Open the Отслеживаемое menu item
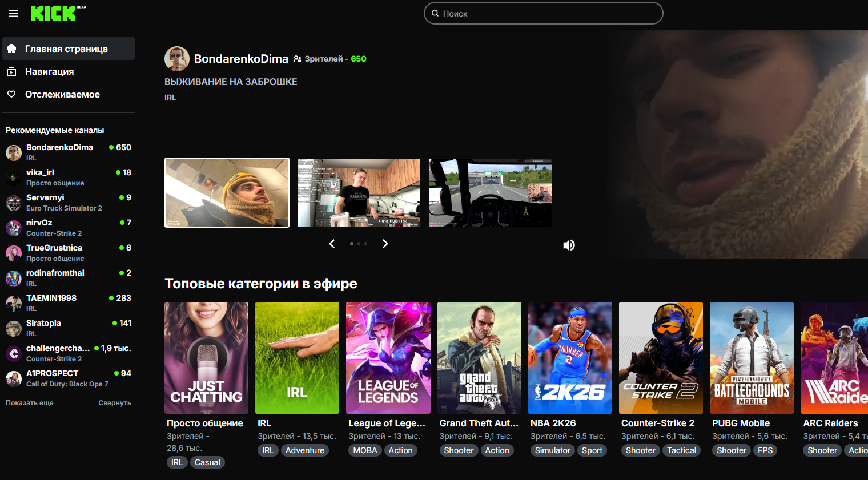This screenshot has width=868, height=480. point(69,94)
